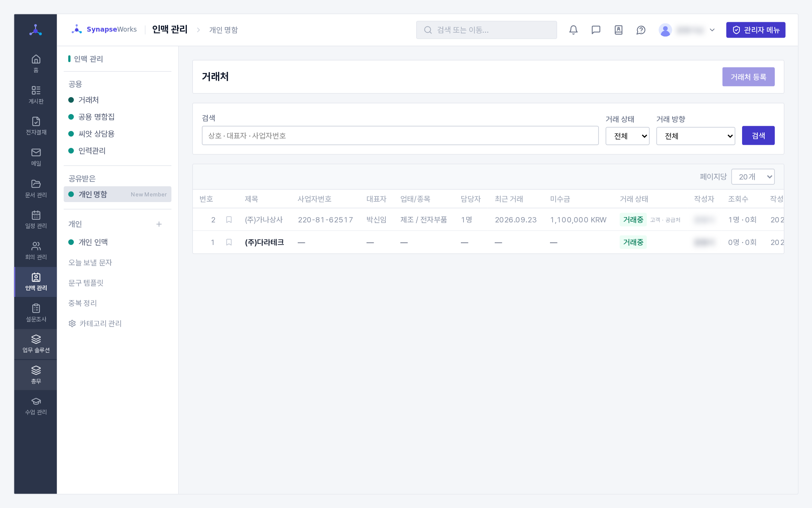
Task: Open 설문조사 in the left sidebar
Action: (36, 313)
